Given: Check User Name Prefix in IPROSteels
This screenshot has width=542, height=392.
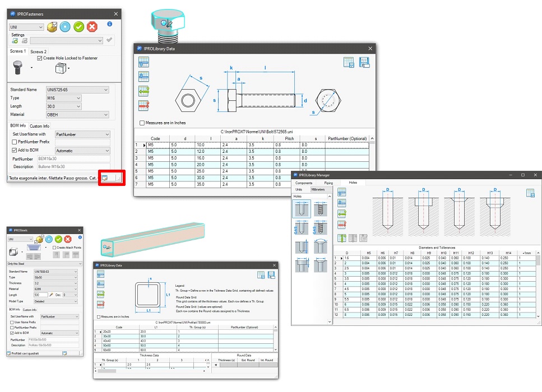Looking at the screenshot, I should [12, 322].
